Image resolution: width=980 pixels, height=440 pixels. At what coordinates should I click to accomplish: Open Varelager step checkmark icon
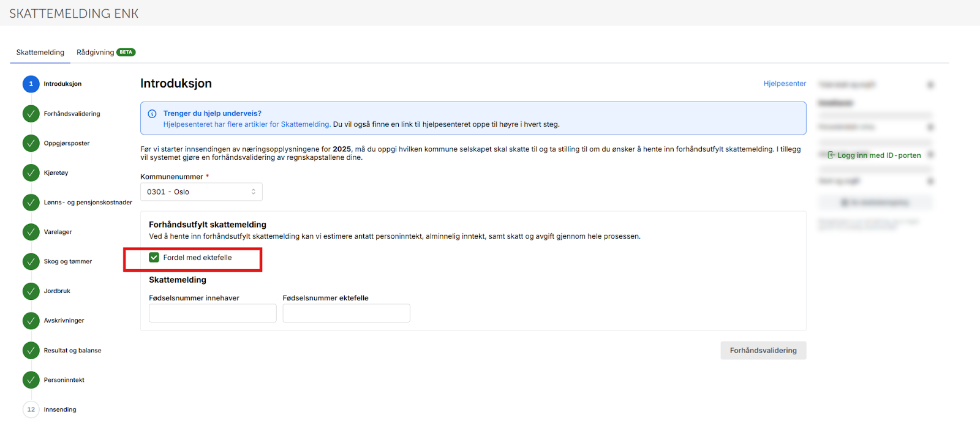(x=31, y=232)
